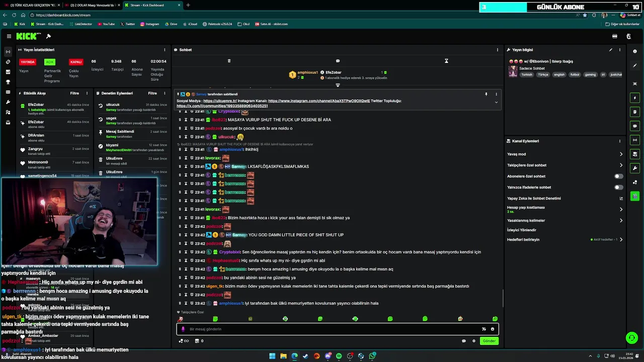
Task: Switch to the 2 DOLAR Maaş browser tab
Action: [x=92, y=5]
